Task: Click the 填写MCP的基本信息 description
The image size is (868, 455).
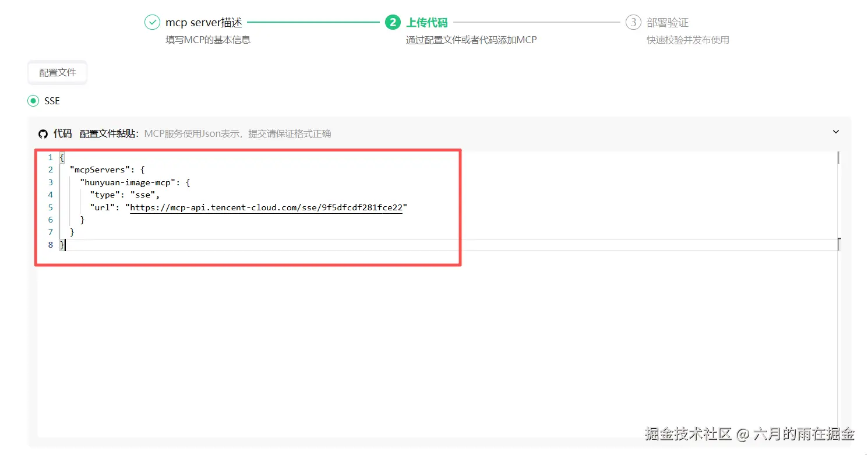Action: click(x=208, y=40)
